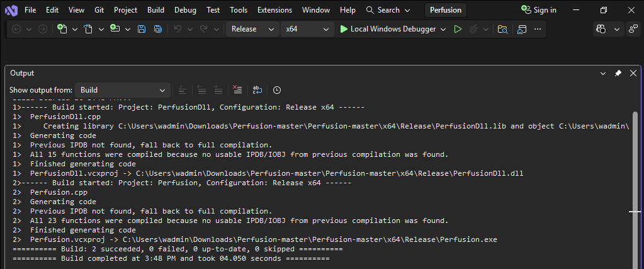The image size is (644, 269).
Task: Open the Project menu
Action: click(x=126, y=10)
